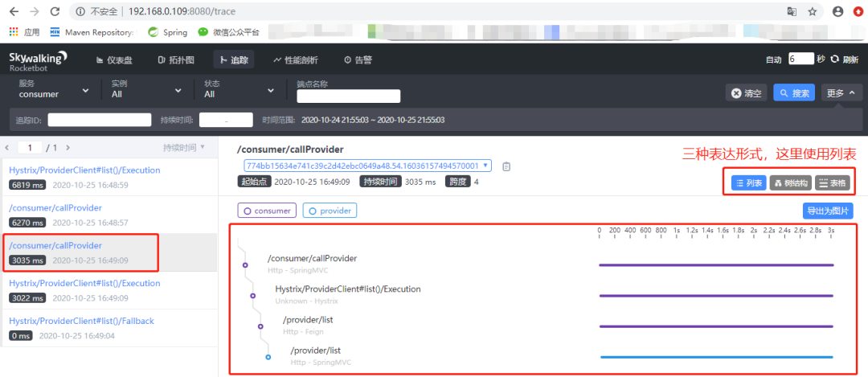The width and height of the screenshot is (868, 377).
Task: Select the Hystrix ProviderClient Fallback trace
Action: point(109,328)
